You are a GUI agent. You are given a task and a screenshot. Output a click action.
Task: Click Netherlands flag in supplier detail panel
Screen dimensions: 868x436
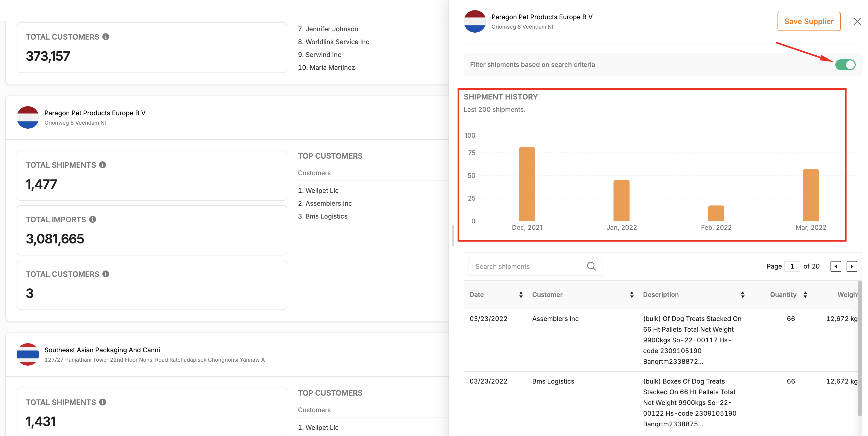(x=475, y=21)
